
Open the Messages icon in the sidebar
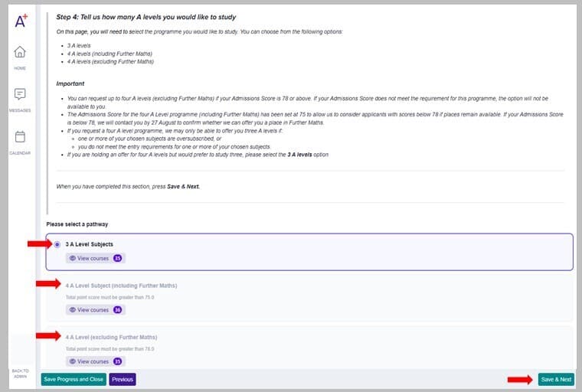(20, 94)
